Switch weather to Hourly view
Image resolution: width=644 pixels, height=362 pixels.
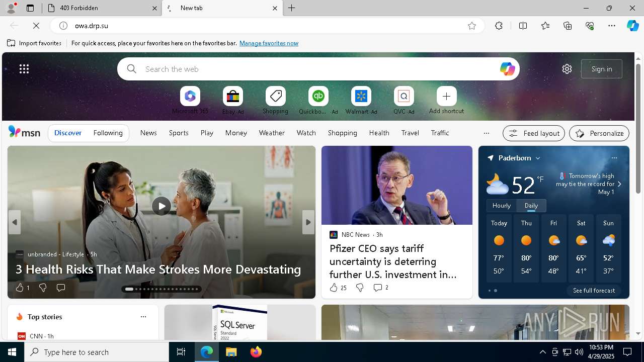point(502,206)
